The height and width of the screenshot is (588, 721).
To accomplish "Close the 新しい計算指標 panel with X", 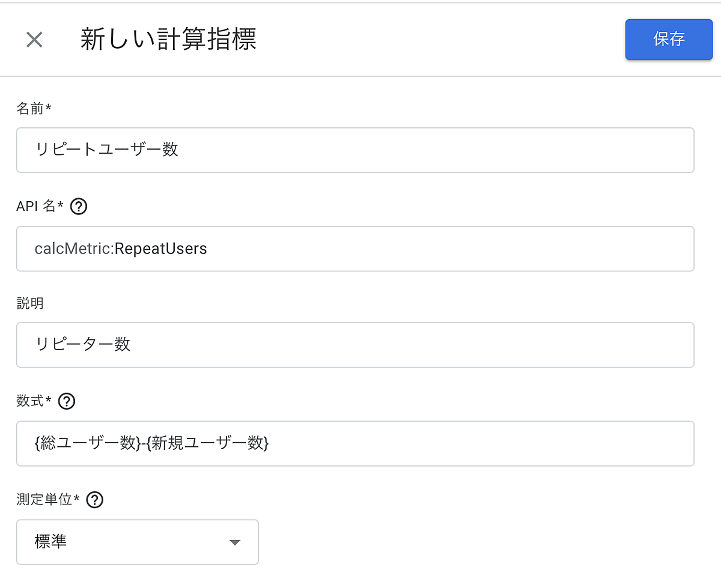I will click(34, 40).
